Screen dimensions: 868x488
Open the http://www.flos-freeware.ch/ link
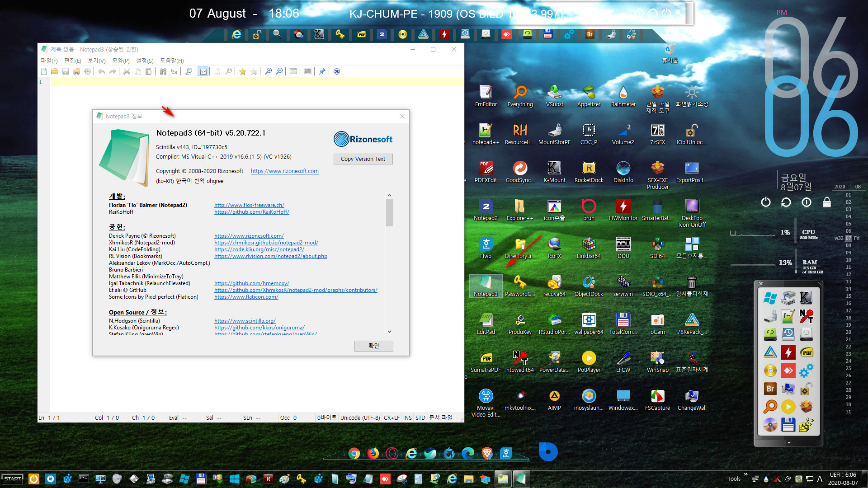249,205
